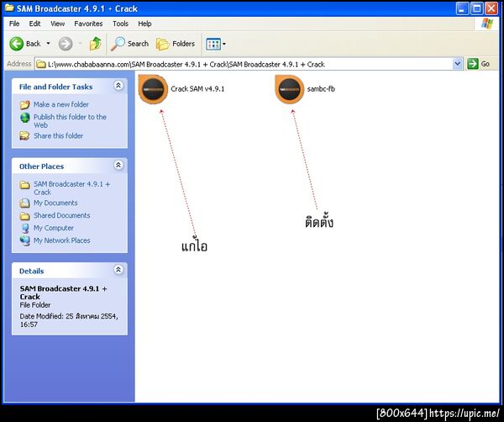Click the My Network Places icon
This screenshot has width=504, height=422.
24,240
